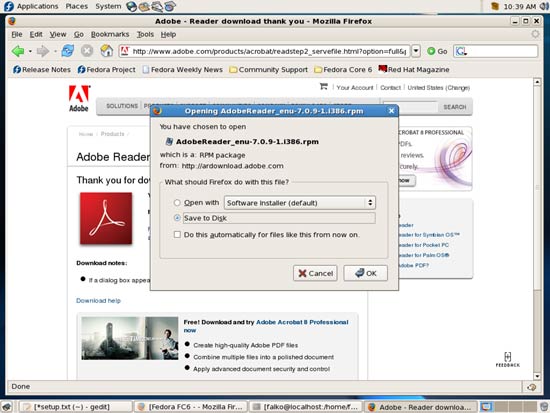Open Community Support bookmark folder
The image size is (550, 413).
tap(268, 69)
